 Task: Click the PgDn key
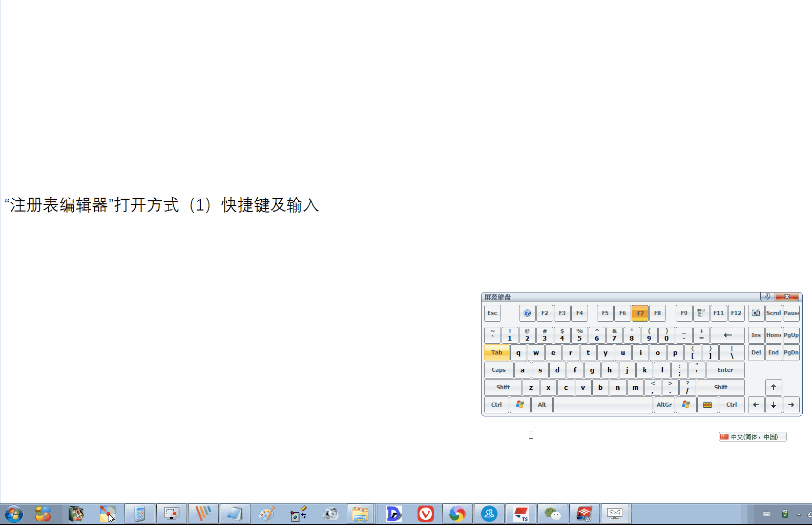pos(791,352)
